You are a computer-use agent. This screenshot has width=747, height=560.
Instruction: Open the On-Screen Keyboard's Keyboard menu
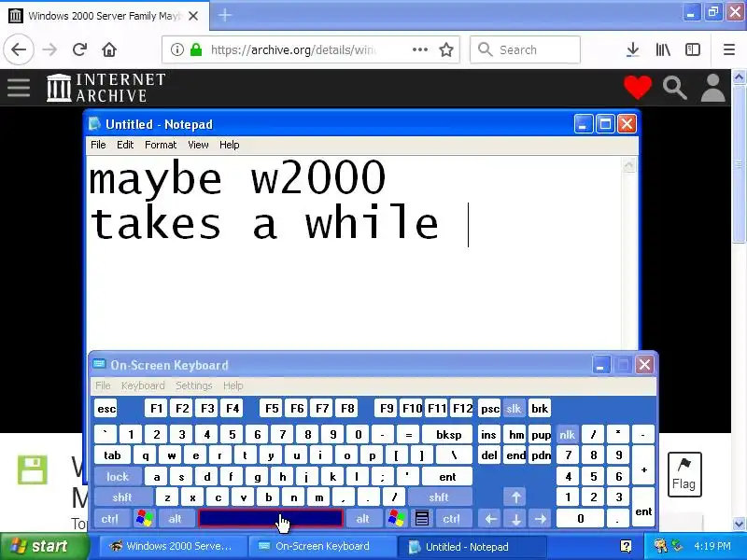point(143,385)
